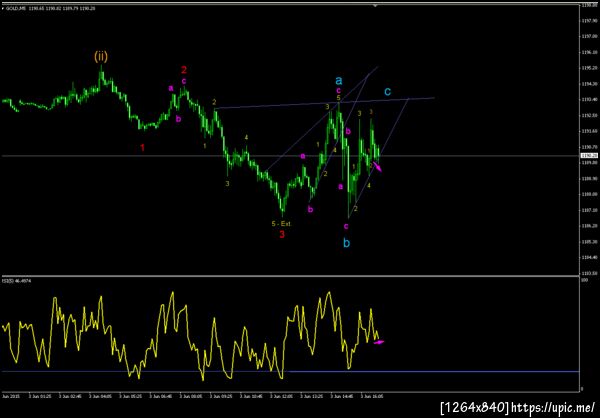The height and width of the screenshot is (418, 600).
Task: Select the red wave 2 label
Action: pos(184,70)
